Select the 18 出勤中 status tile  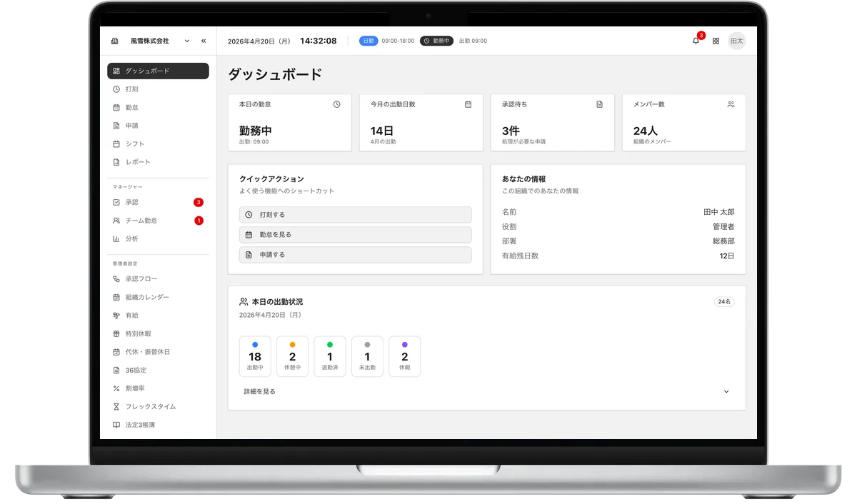click(255, 356)
